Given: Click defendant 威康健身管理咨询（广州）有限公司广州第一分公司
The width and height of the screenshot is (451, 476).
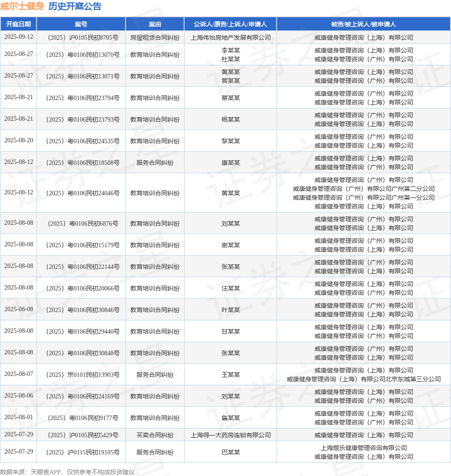Looking at the screenshot, I should (x=363, y=197).
